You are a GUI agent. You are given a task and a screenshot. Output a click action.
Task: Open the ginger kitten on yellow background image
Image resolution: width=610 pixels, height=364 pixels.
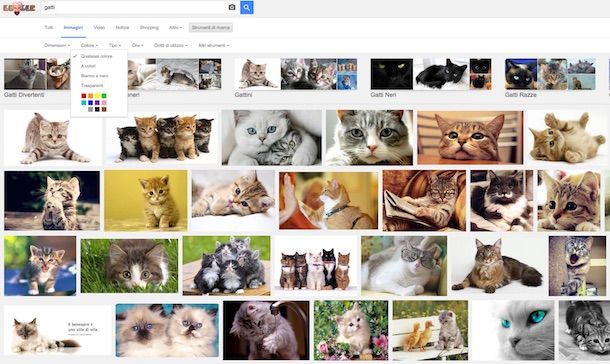146,200
